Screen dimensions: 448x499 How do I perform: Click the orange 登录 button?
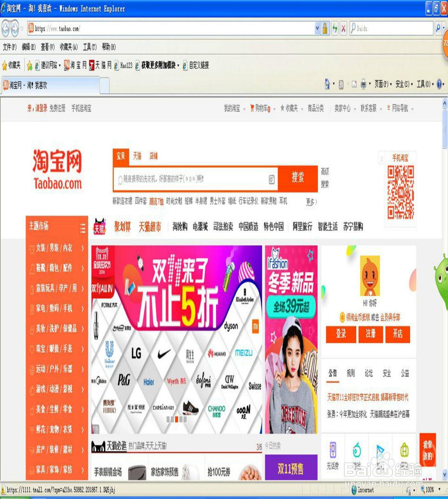tap(341, 334)
